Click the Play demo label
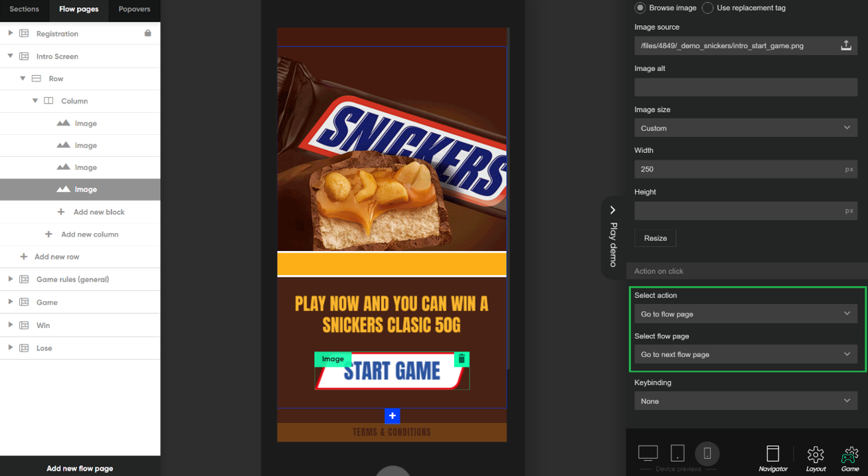Screen dimensions: 868x476 (x=612, y=245)
